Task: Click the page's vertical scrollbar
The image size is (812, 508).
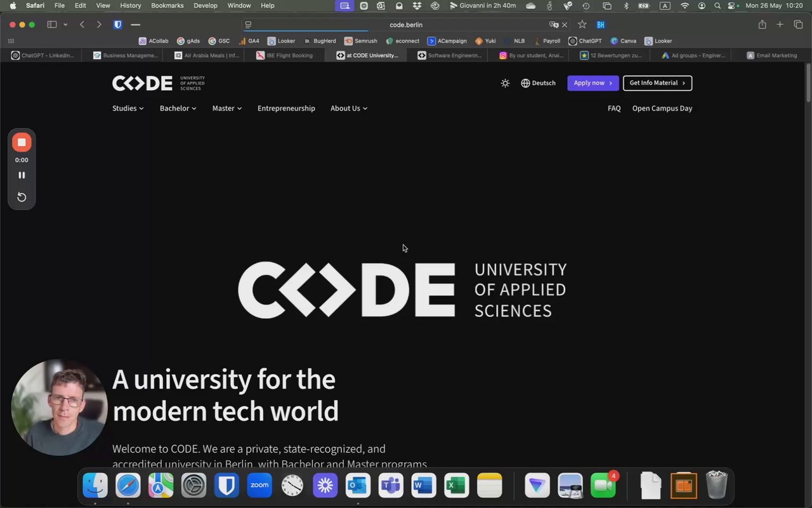Action: pos(808,83)
